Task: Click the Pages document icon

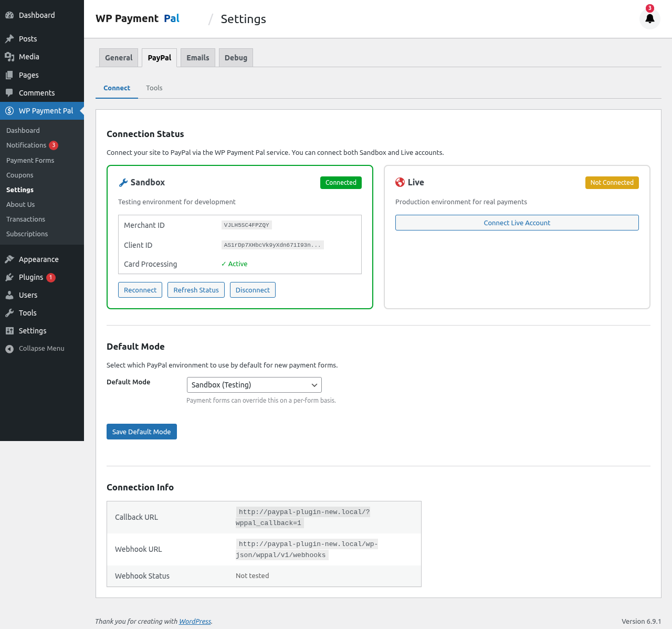Action: click(9, 75)
